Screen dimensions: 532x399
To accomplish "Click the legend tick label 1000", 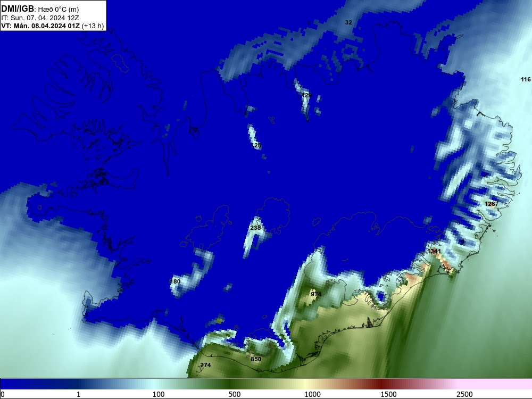I will (312, 394).
